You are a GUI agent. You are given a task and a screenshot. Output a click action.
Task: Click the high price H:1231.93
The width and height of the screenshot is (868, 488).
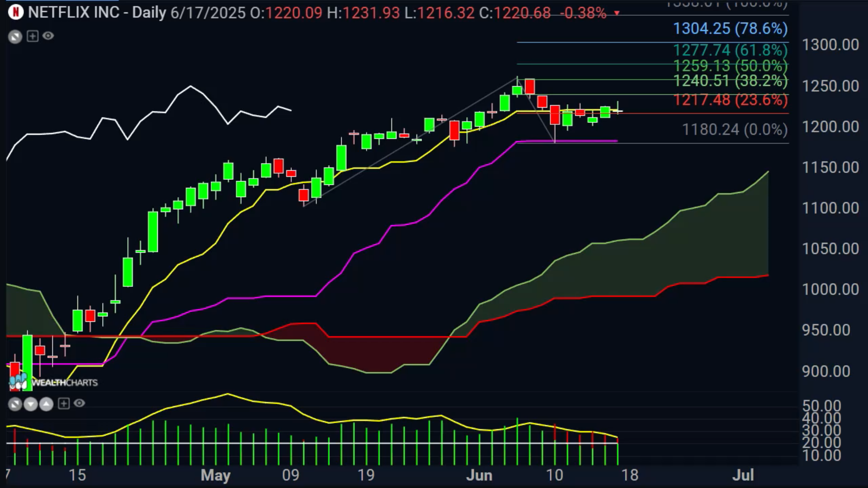pos(363,13)
